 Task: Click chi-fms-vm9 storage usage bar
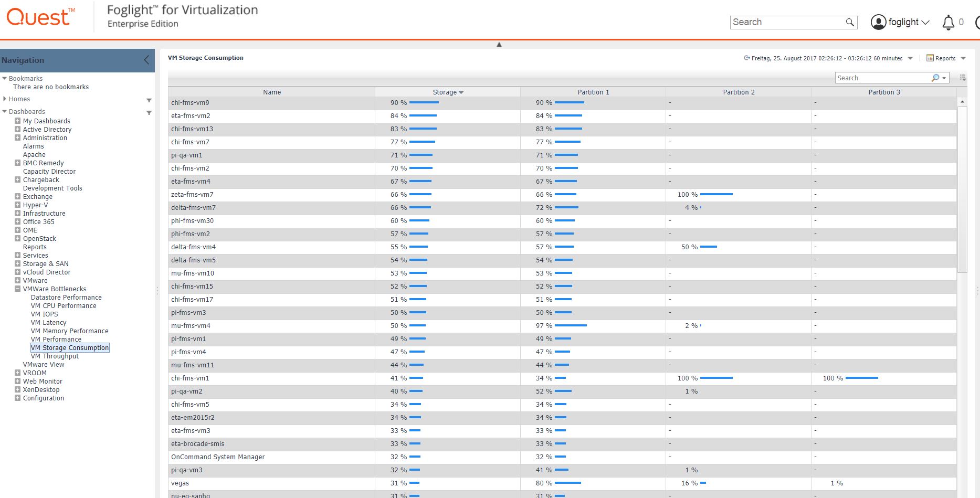[x=424, y=102]
